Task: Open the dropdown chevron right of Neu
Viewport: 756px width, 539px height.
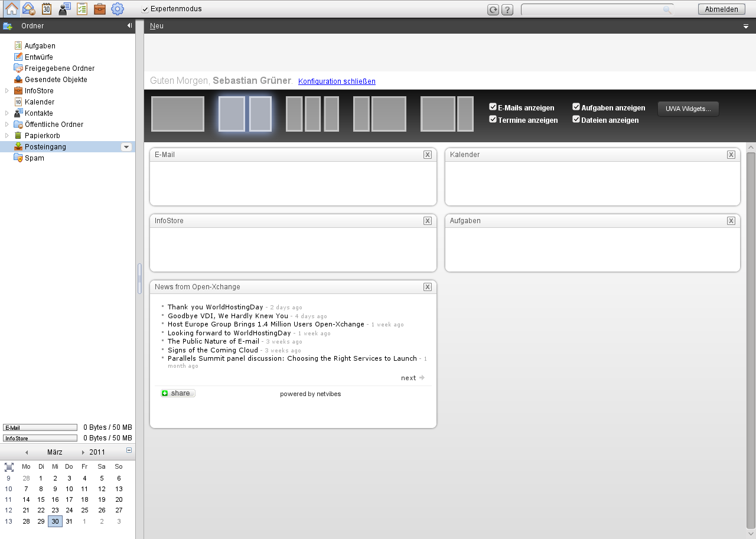Action: pyautogui.click(x=745, y=25)
